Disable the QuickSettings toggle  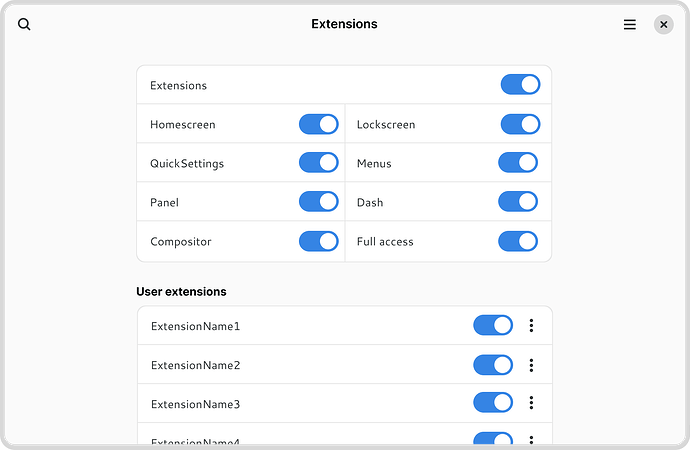318,163
